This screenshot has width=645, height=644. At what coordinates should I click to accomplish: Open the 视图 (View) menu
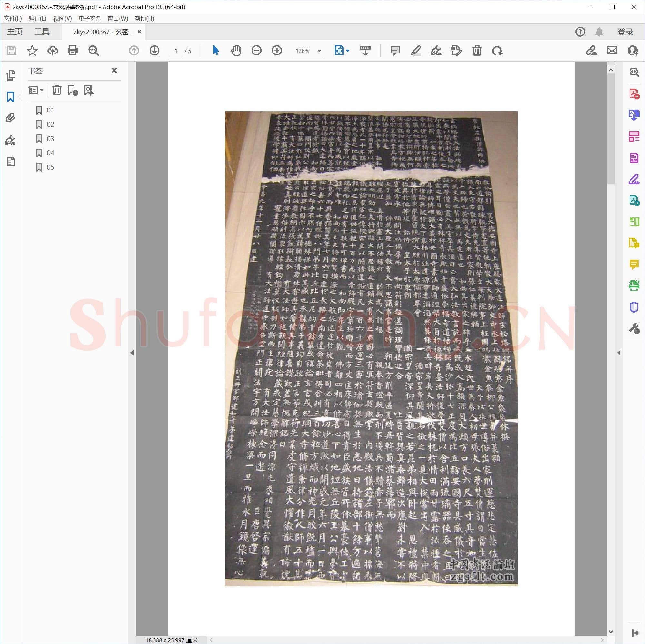pyautogui.click(x=62, y=18)
